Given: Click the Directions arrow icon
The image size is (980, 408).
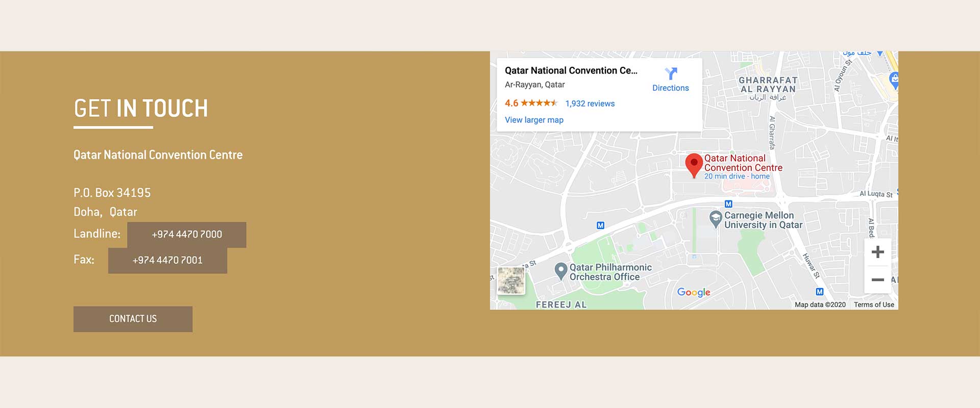Looking at the screenshot, I should [671, 74].
